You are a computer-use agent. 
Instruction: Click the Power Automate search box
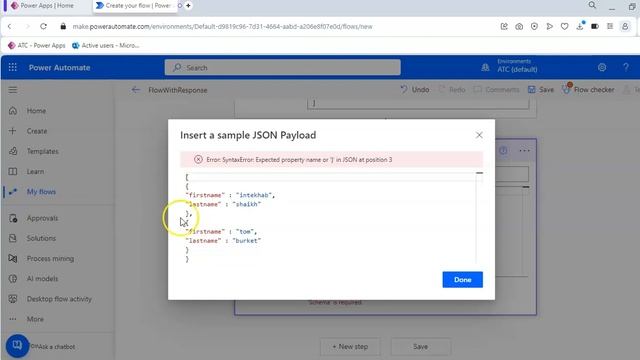tap(282, 67)
